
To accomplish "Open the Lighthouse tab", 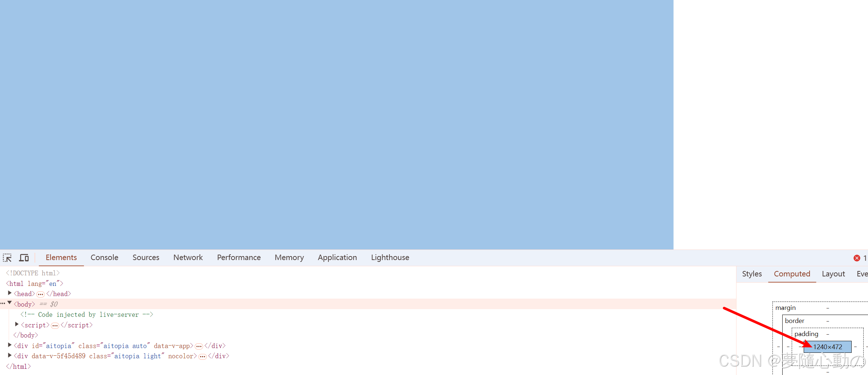I will (390, 258).
